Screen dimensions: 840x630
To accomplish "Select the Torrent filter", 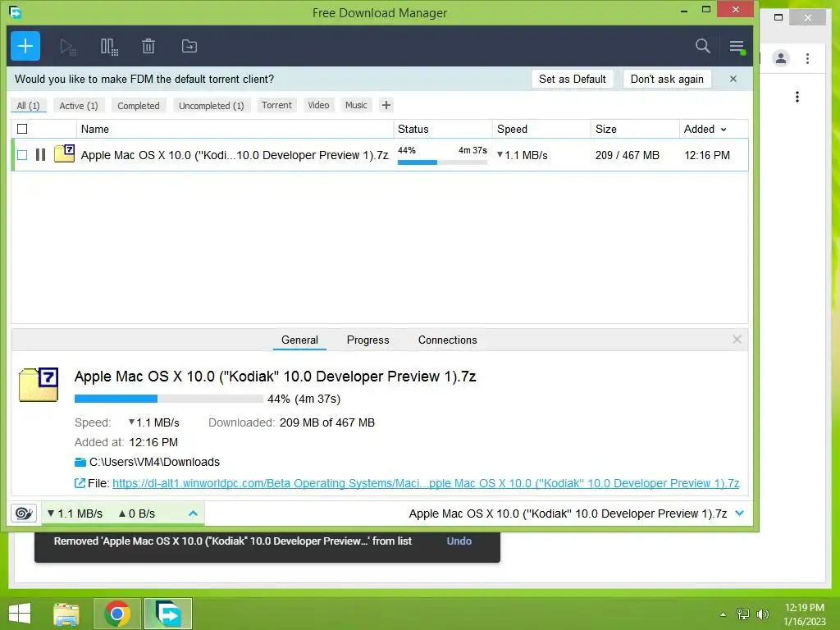I will tap(276, 105).
